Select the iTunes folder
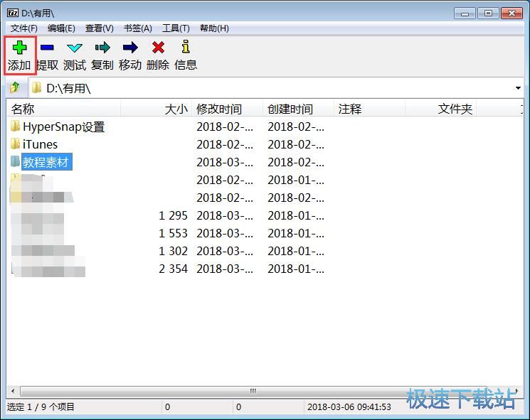Viewport: 530px width, 420px height. (x=40, y=145)
